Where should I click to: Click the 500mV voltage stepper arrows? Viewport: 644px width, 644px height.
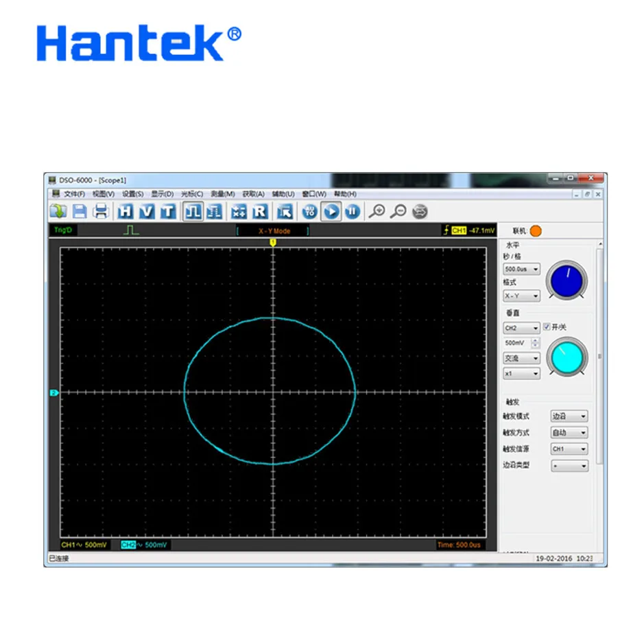[535, 343]
